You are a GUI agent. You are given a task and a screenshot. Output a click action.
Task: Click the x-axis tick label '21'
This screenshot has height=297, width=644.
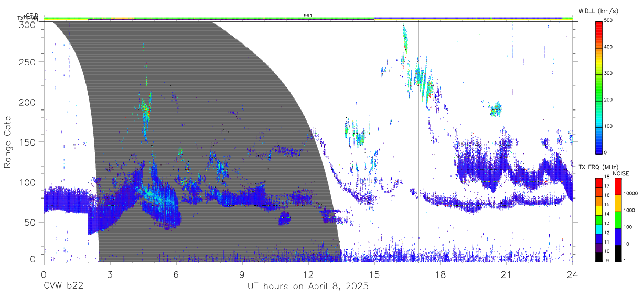(507, 273)
